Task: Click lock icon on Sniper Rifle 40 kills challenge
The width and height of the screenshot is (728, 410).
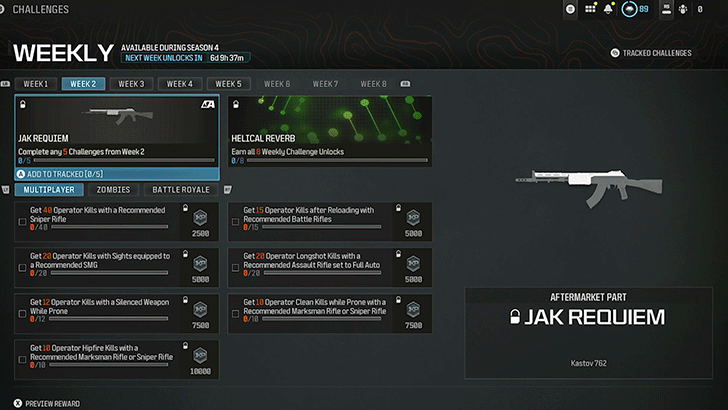Action: tap(185, 208)
